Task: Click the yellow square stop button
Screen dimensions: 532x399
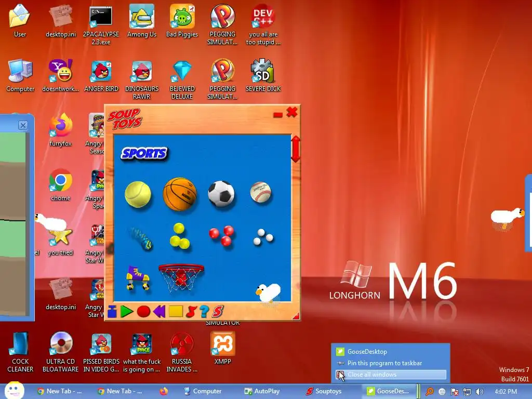Action: (176, 311)
